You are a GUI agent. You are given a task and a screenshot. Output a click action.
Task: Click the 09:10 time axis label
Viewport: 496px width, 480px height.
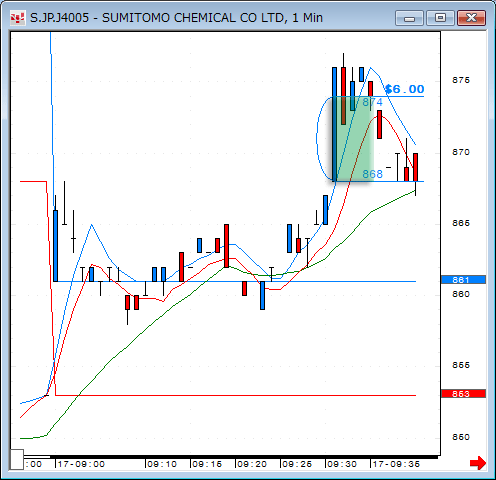click(x=162, y=464)
